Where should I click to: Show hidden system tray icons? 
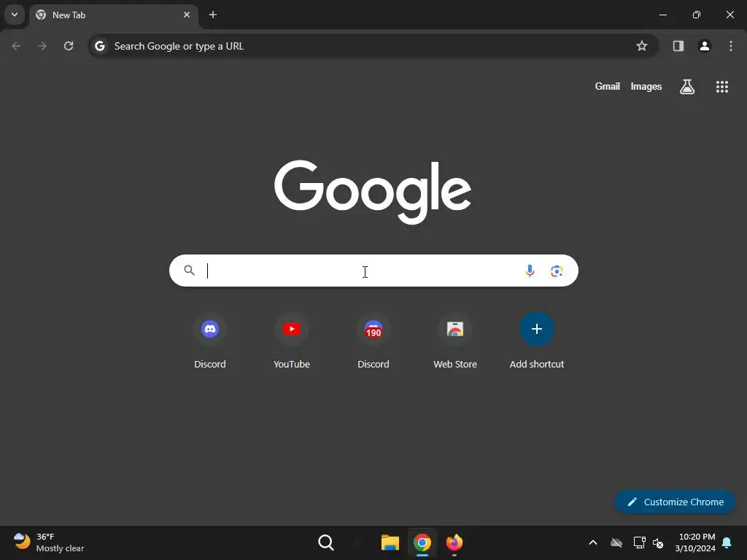pos(593,542)
